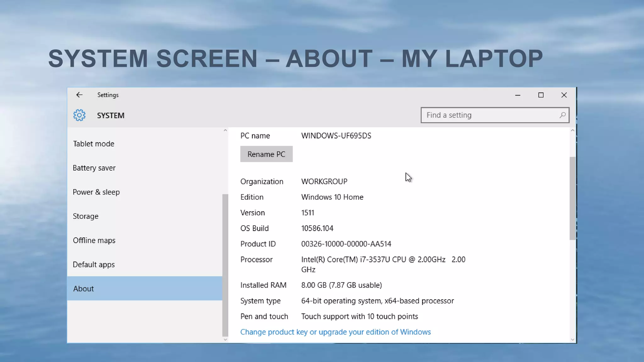
Task: Open Default apps settings
Action: click(x=145, y=265)
